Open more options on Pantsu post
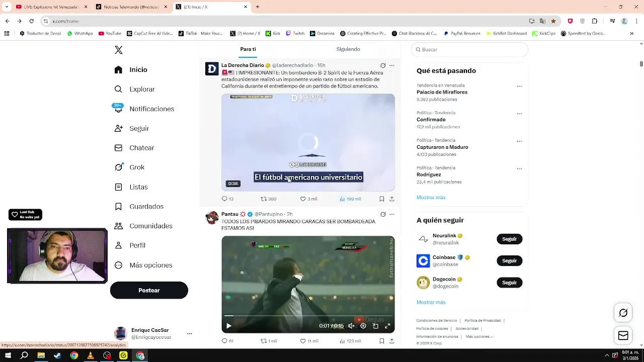 392,214
